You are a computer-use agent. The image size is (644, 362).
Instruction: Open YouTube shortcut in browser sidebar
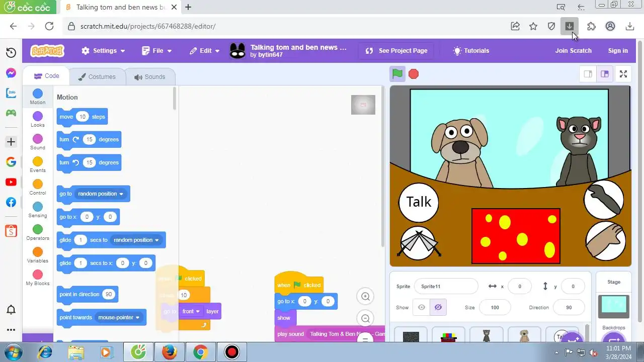point(11,182)
